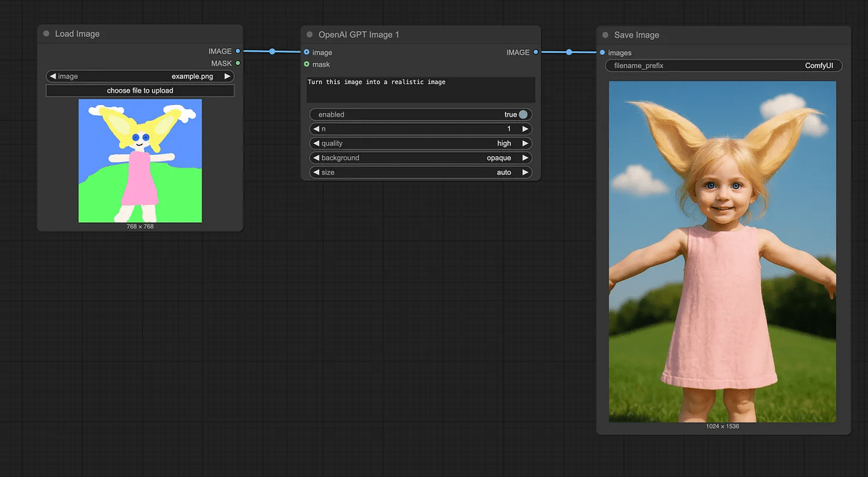The height and width of the screenshot is (477, 868).
Task: Click the choose file to upload button
Action: coord(140,90)
